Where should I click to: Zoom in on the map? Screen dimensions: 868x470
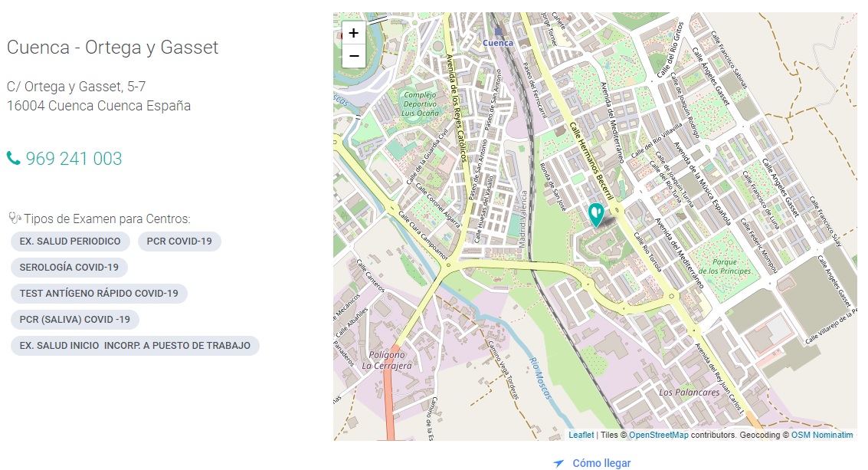[353, 33]
